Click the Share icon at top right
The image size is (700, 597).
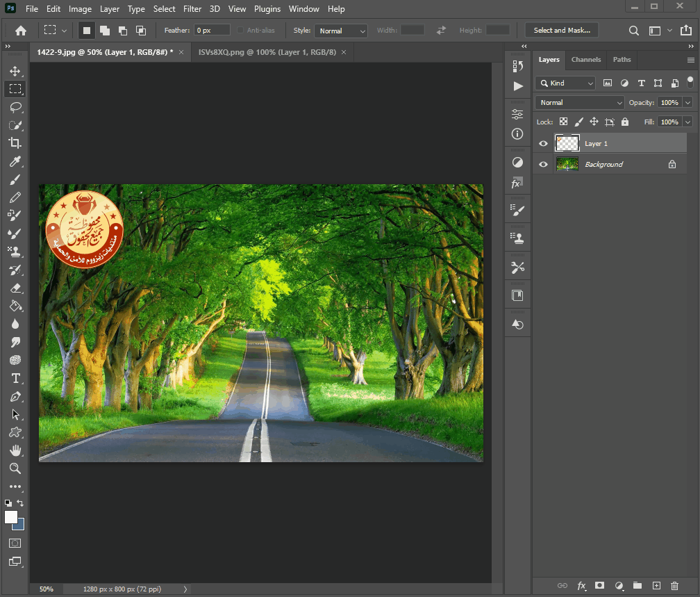pos(685,30)
